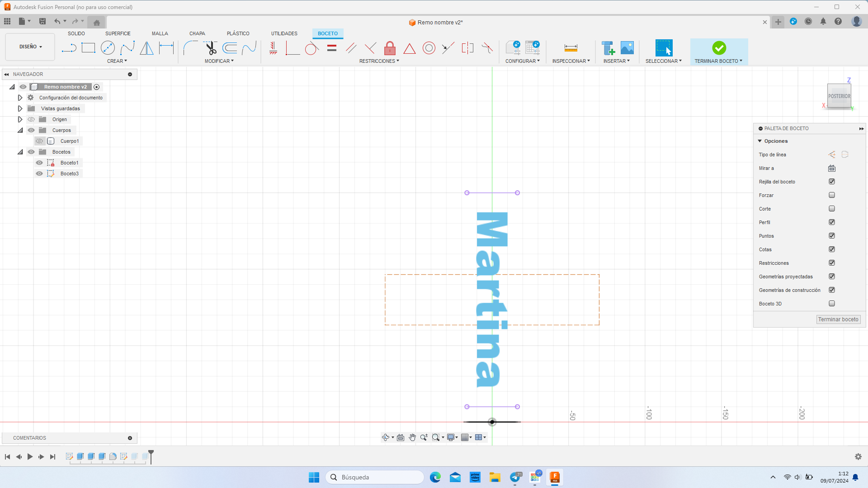Apply Concentric constraint

click(429, 48)
